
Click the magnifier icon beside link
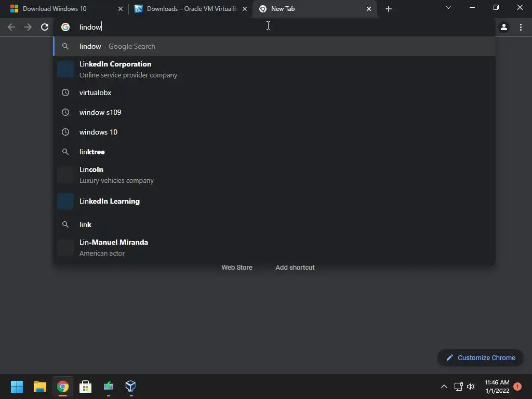click(x=65, y=224)
